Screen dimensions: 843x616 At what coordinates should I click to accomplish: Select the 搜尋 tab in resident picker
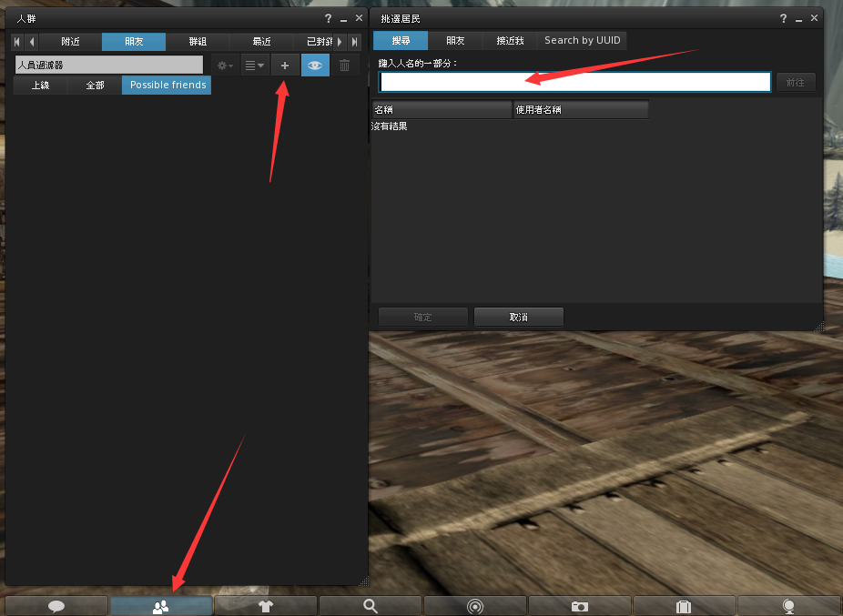[x=401, y=40]
